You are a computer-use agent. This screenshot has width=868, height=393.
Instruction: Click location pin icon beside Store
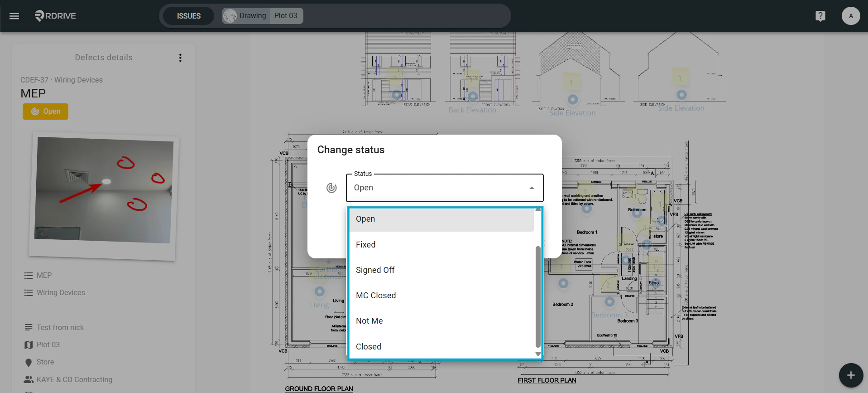point(29,362)
